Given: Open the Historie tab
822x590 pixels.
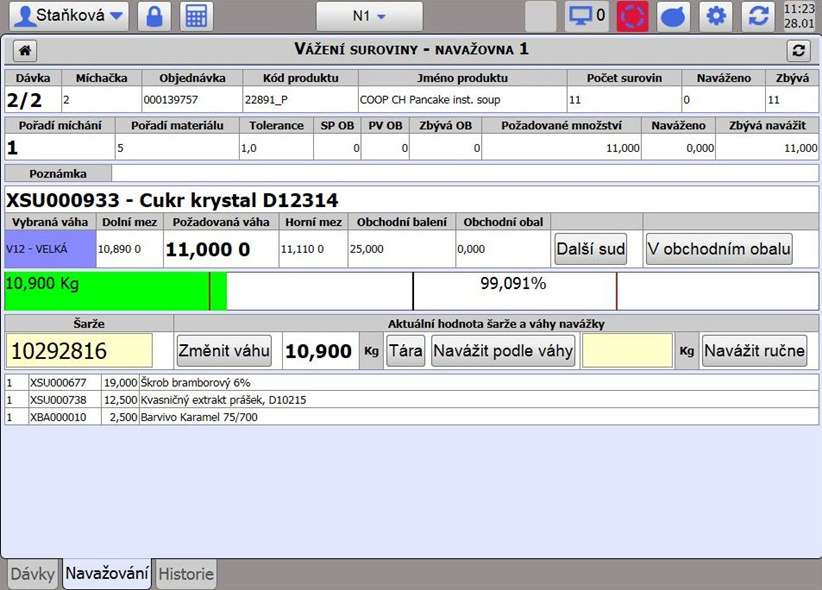Looking at the screenshot, I should pos(186,574).
